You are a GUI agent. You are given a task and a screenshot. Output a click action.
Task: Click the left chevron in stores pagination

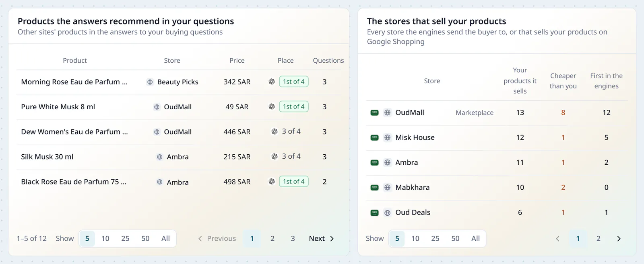[557, 239]
